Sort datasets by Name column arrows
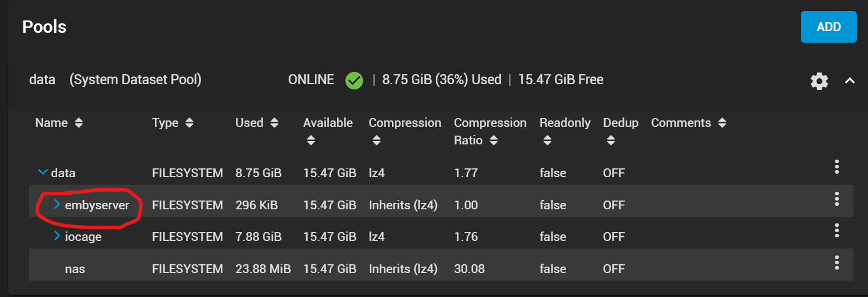 point(79,123)
